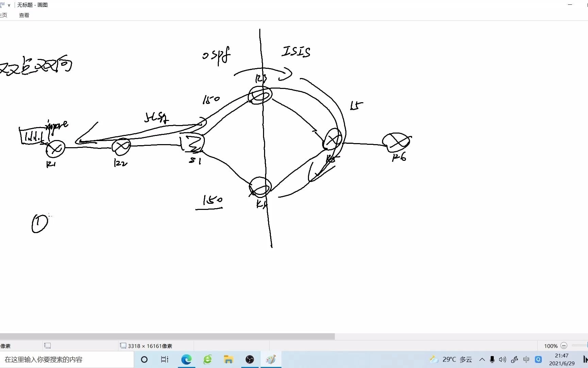Click the blue Q tray icon
The height and width of the screenshot is (368, 588).
tap(538, 359)
